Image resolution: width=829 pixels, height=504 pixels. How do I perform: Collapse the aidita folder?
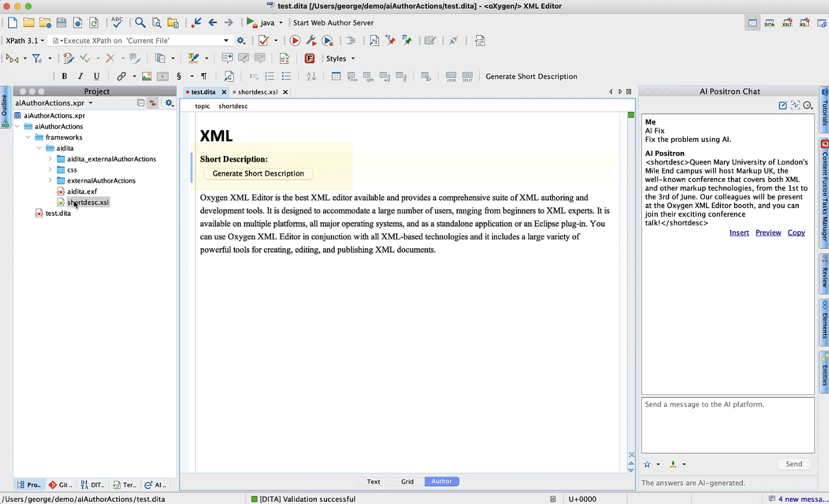coord(39,148)
